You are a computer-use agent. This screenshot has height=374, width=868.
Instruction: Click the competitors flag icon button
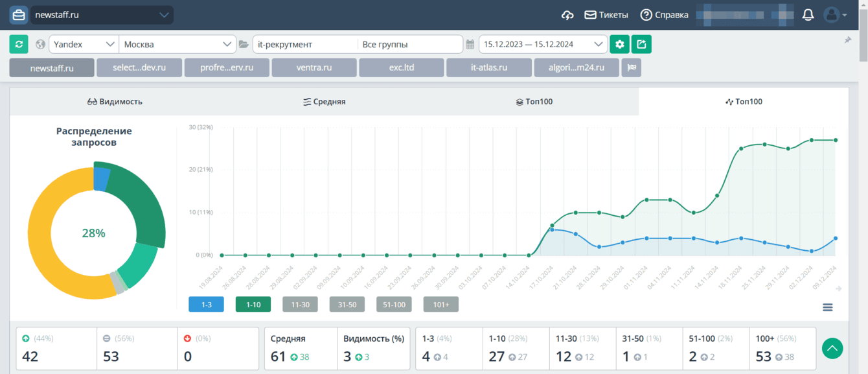[631, 67]
